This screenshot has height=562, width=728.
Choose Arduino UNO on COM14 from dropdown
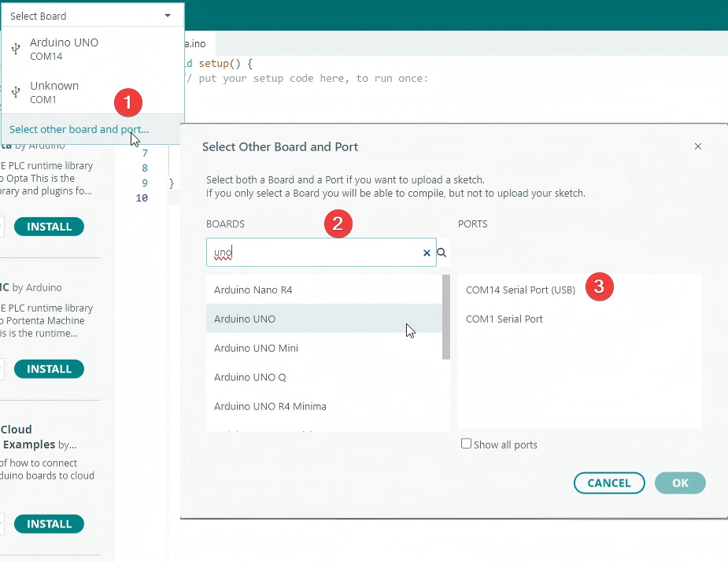[x=92, y=49]
